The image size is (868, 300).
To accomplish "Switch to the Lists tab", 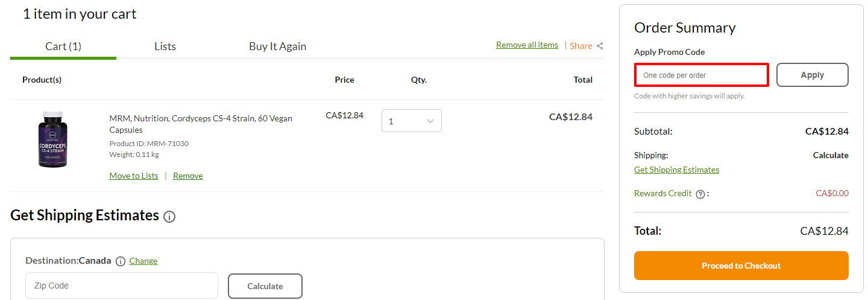I will click(165, 46).
